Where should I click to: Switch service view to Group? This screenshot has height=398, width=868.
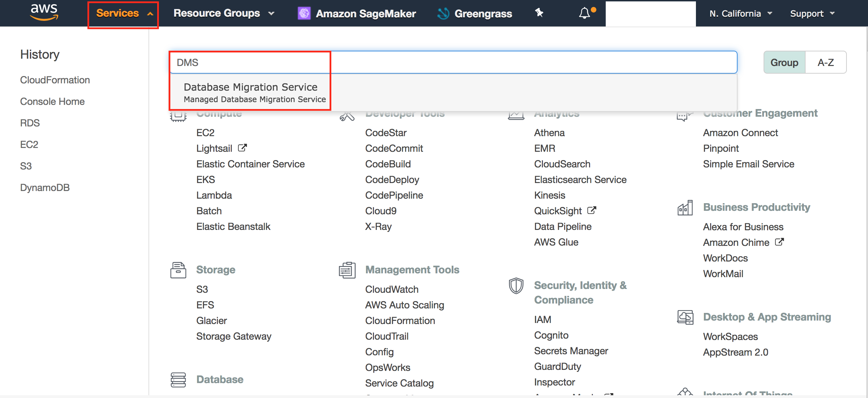784,63
